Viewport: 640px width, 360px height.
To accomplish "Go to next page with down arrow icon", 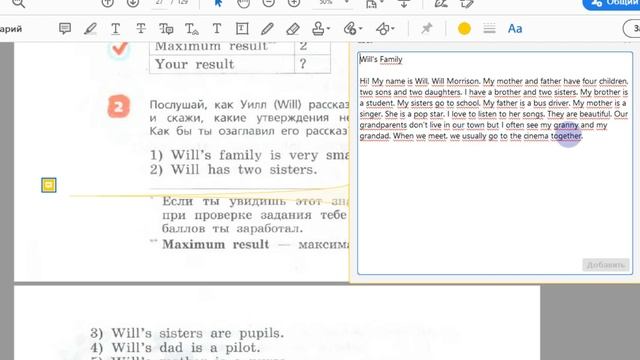I will point(133,3).
